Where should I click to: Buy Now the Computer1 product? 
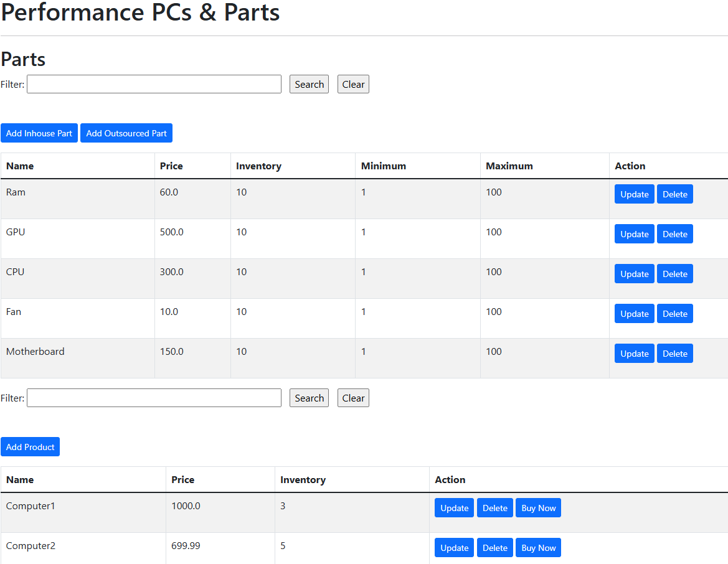tap(538, 508)
